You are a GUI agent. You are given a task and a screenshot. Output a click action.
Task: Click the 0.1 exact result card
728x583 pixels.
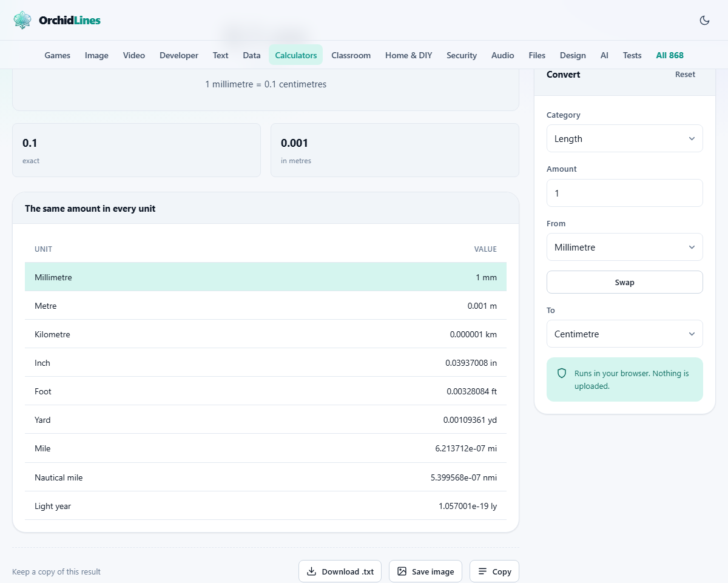(x=136, y=150)
